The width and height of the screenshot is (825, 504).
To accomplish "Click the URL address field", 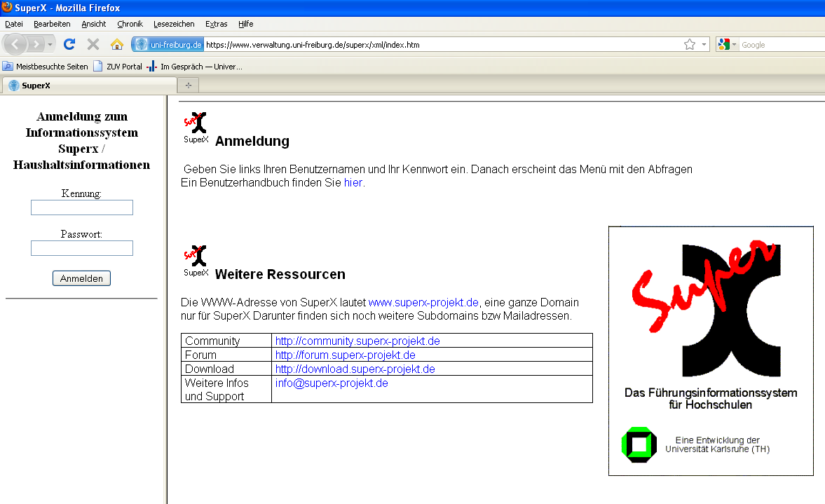I will tap(442, 45).
